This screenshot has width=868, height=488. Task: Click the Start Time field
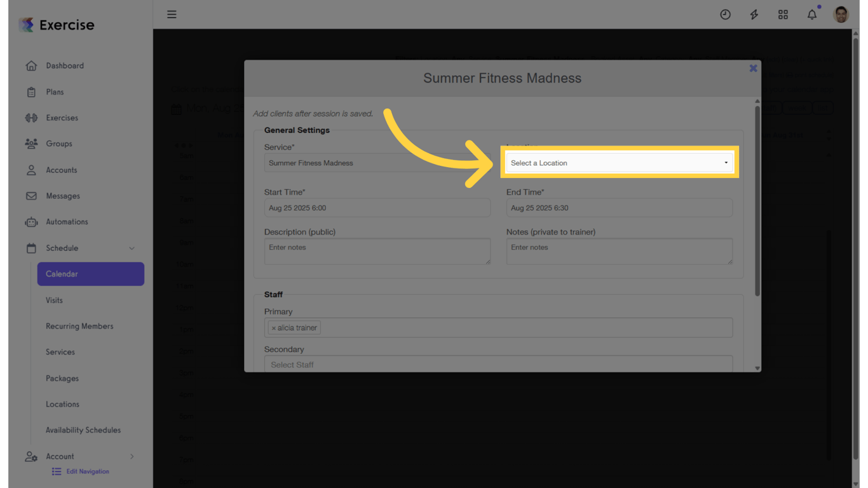377,208
